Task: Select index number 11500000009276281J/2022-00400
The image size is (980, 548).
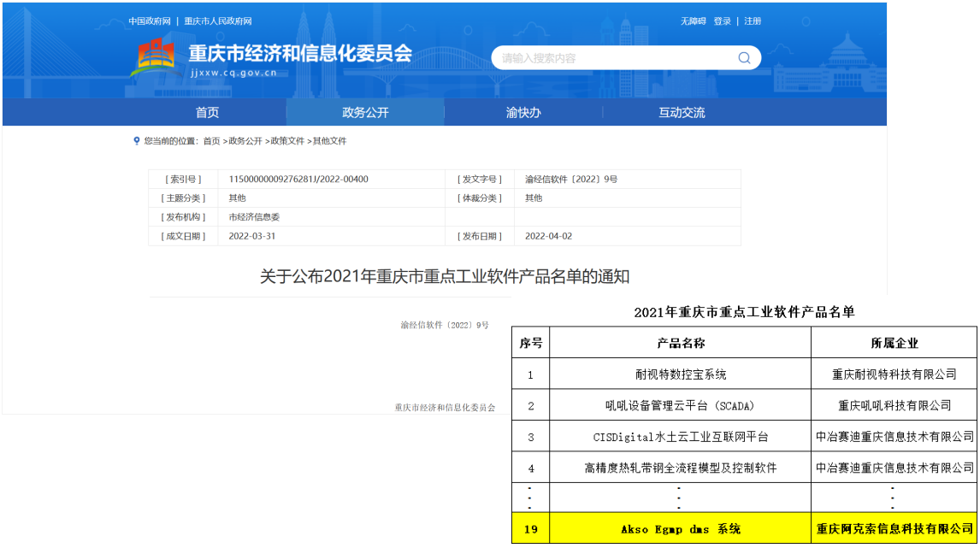Action: 298,180
